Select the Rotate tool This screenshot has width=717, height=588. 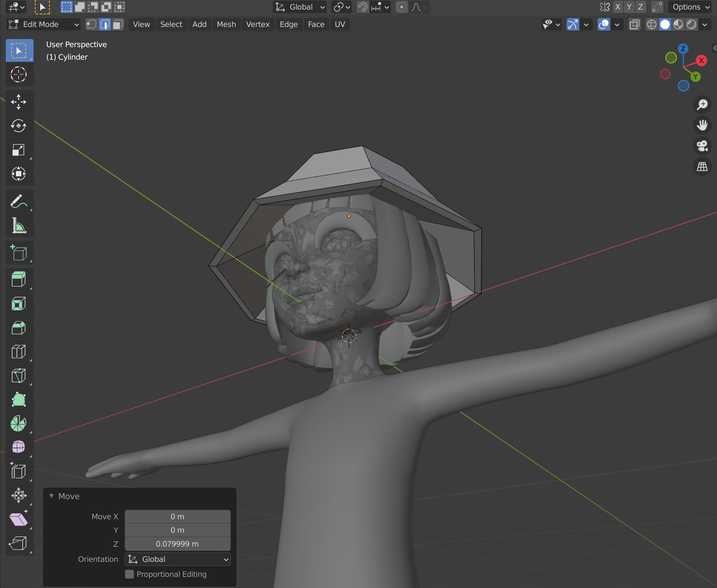(19, 126)
